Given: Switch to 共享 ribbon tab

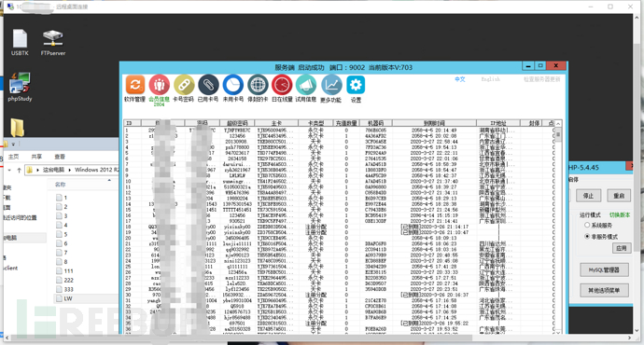Looking at the screenshot, I should pos(36,157).
